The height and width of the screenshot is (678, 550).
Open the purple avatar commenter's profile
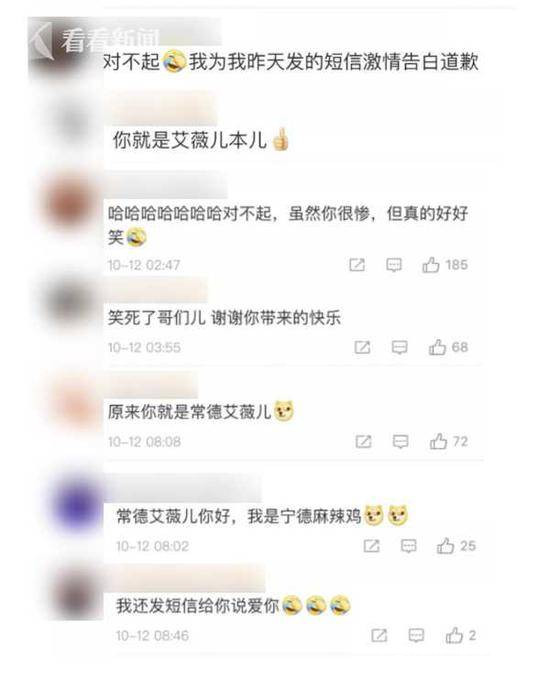coord(77,505)
